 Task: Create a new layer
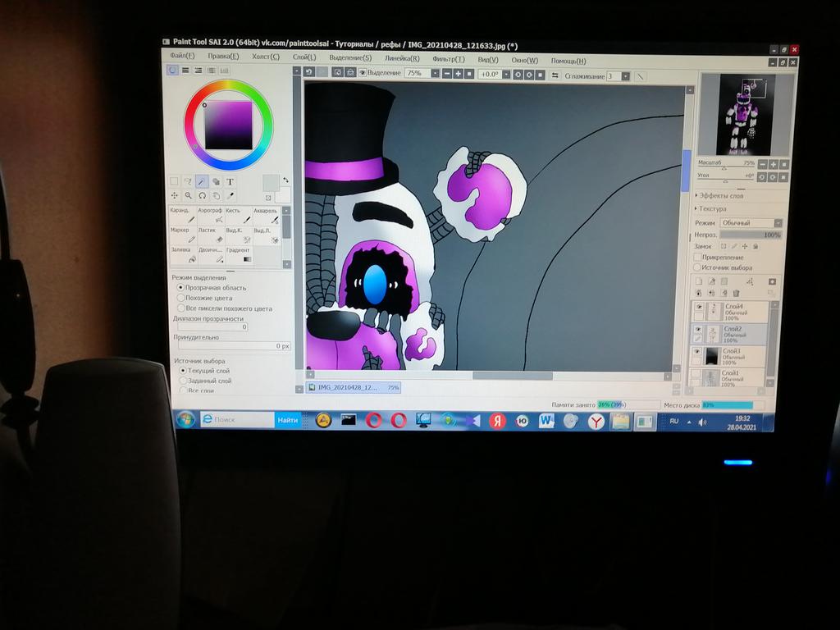[699, 281]
